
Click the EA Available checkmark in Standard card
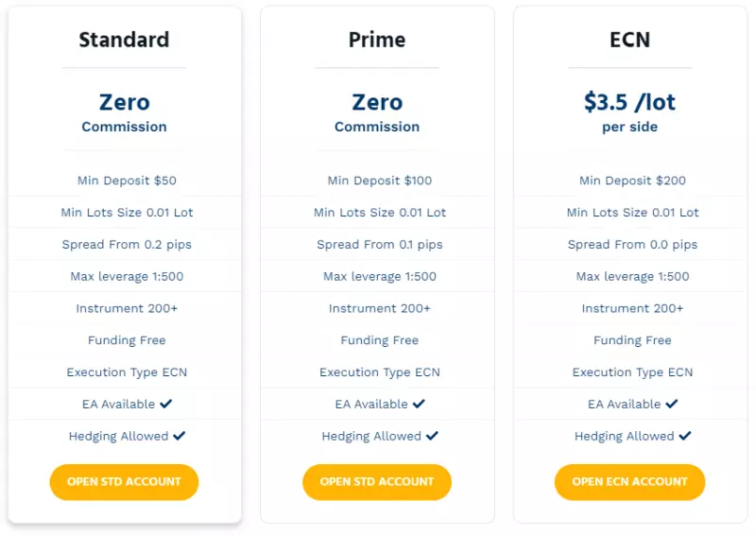coord(166,404)
